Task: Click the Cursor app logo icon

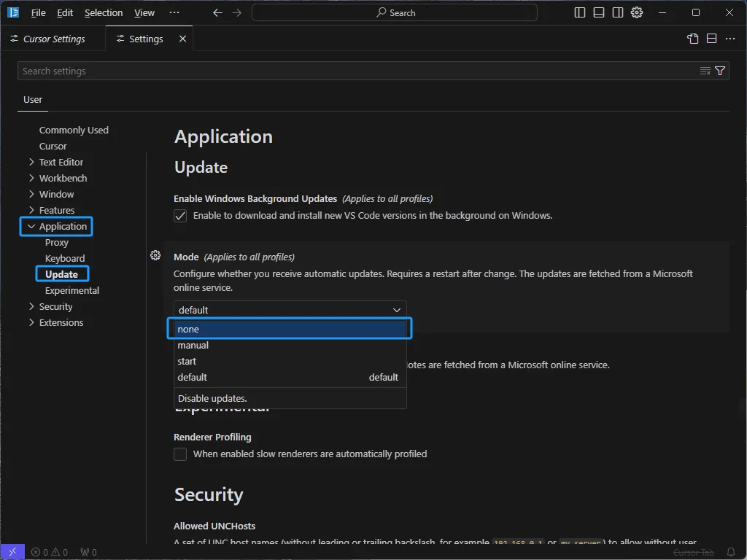Action: pyautogui.click(x=13, y=12)
